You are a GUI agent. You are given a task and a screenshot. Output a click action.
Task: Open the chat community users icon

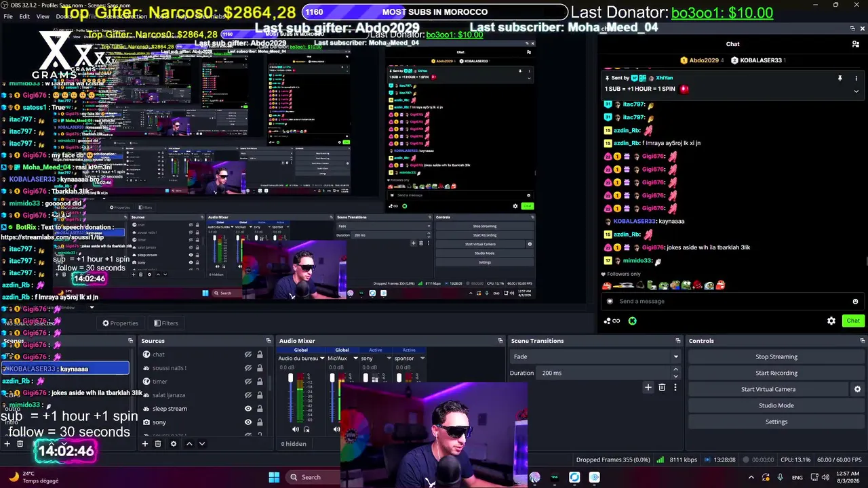[856, 44]
